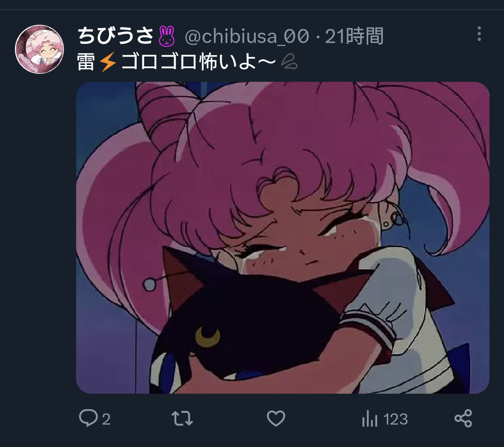Open ちびうさ's round profile avatar
This screenshot has width=504, height=447.
point(40,49)
